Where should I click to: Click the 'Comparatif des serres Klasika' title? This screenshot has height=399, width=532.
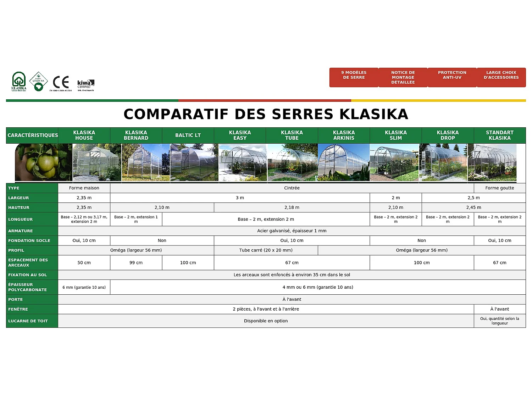coord(266,114)
